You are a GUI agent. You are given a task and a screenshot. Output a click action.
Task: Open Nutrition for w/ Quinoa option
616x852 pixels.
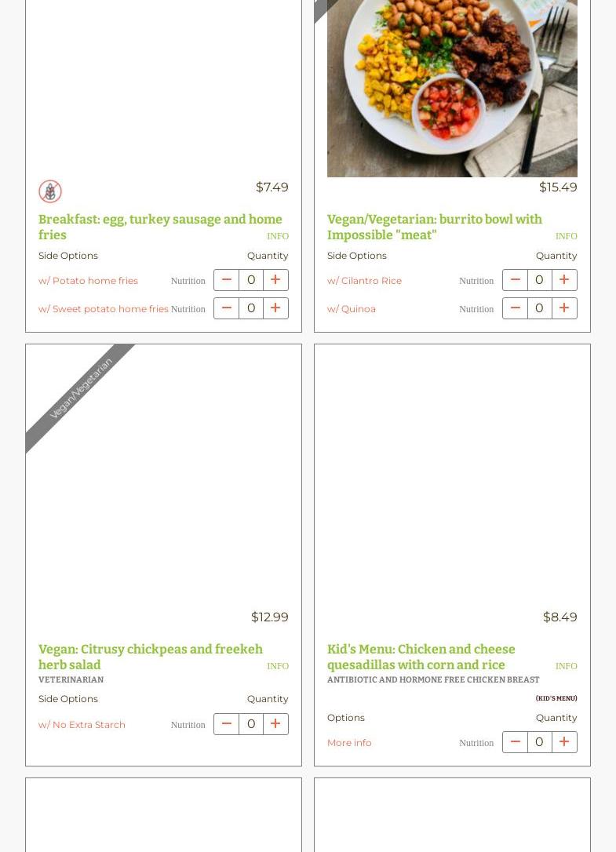(476, 308)
